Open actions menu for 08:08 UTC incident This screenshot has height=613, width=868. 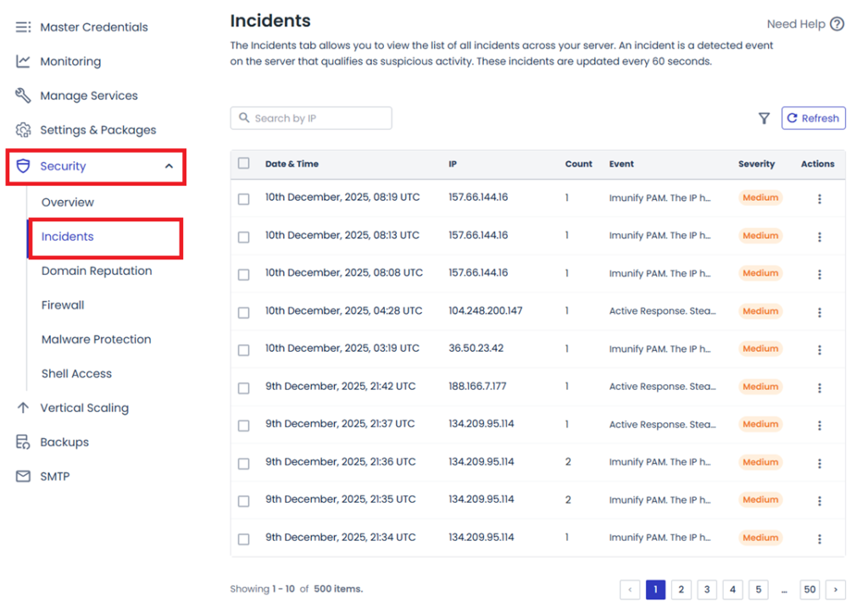tap(820, 275)
